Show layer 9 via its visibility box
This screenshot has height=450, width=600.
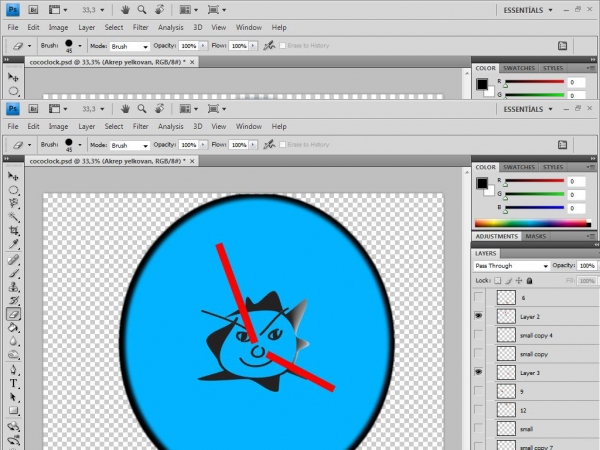(x=478, y=391)
